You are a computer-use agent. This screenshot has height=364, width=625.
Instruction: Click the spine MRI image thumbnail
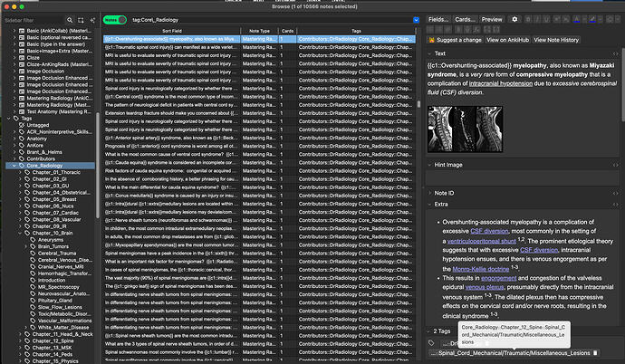[465, 129]
